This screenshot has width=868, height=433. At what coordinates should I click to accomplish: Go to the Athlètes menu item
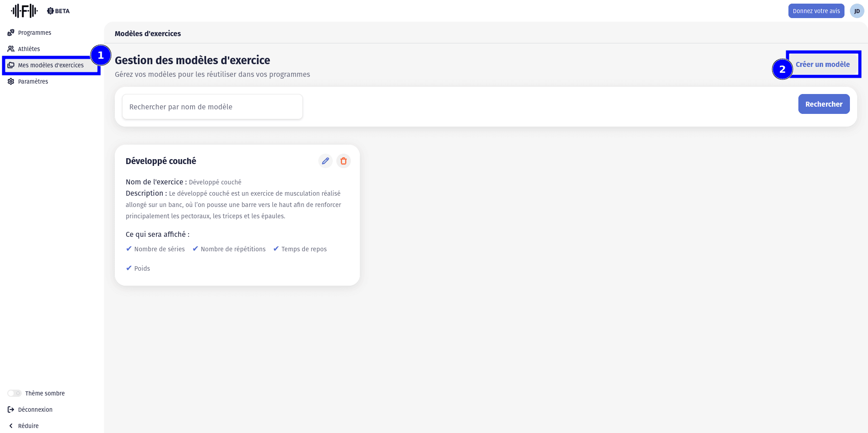[x=29, y=49]
